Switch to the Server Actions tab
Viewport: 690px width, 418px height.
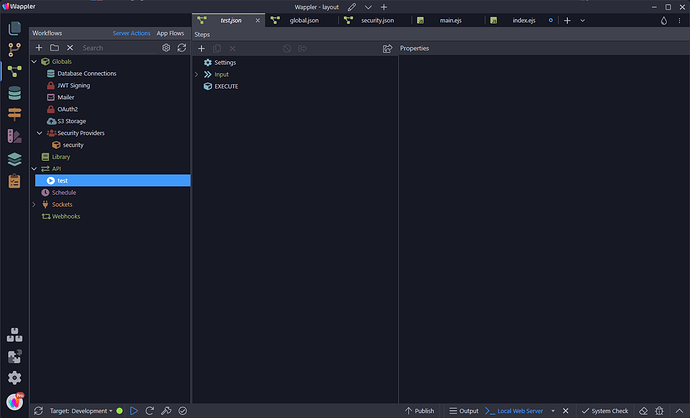tap(131, 33)
